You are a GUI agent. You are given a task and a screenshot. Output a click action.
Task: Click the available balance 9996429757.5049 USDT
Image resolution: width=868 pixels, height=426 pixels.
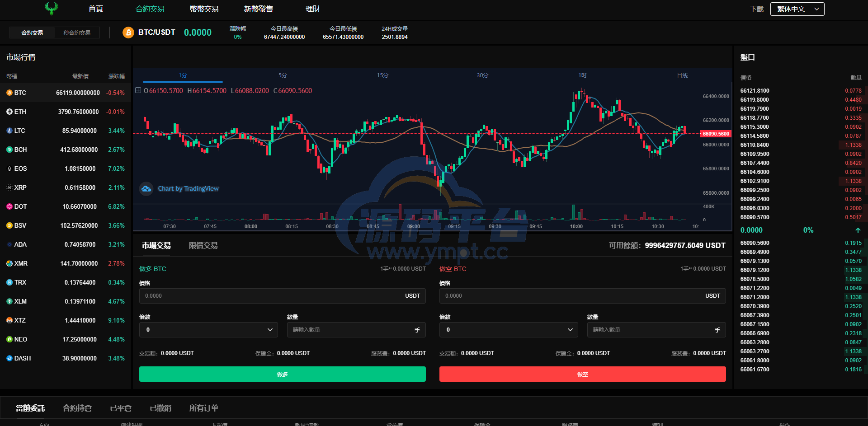point(685,246)
